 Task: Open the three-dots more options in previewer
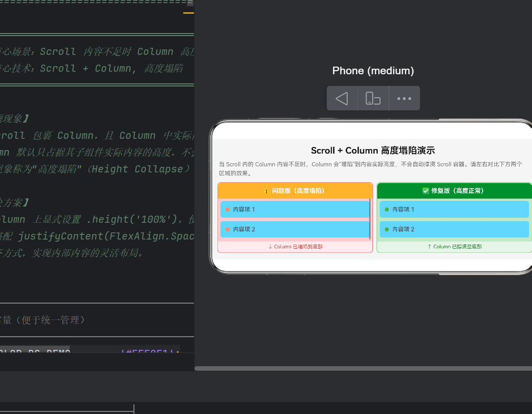coord(404,99)
